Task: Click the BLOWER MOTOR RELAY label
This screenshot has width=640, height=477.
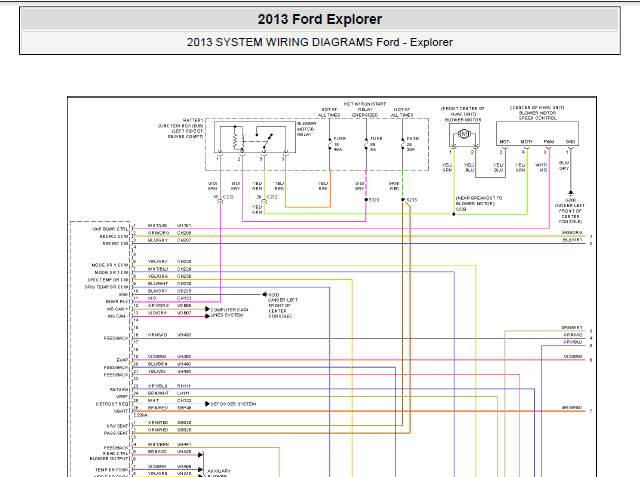Action: pyautogui.click(x=306, y=129)
